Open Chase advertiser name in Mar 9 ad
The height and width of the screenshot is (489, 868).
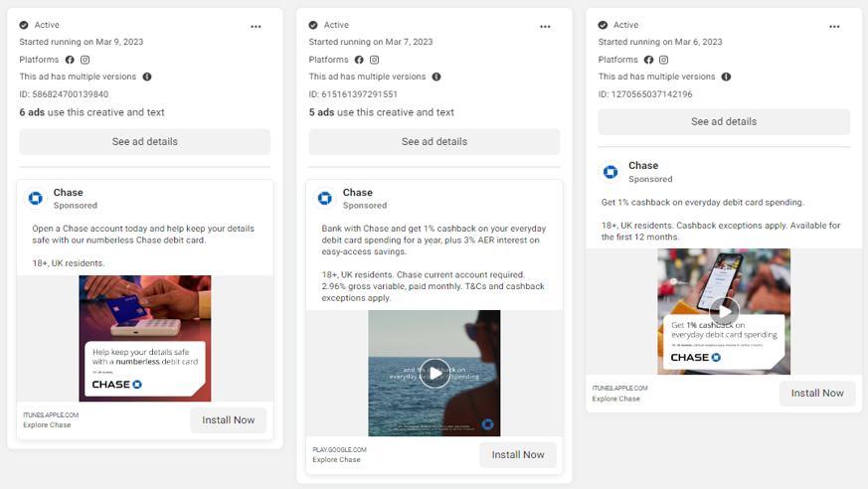68,193
